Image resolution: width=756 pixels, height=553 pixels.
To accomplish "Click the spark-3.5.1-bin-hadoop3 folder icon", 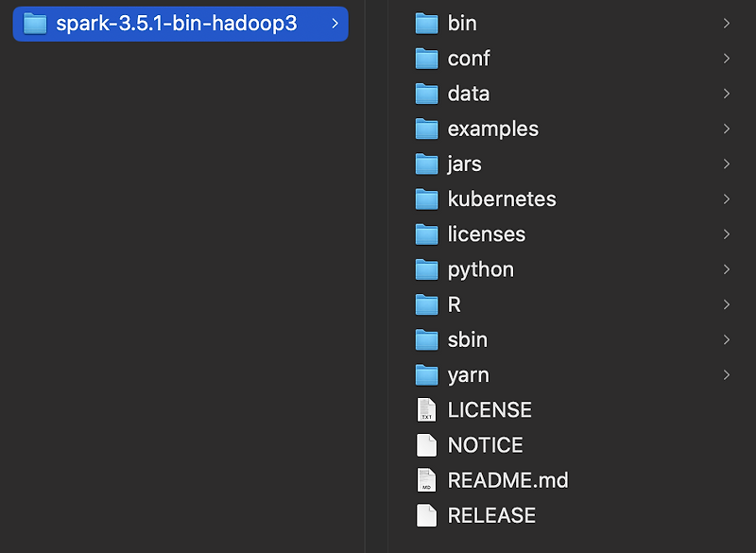I will point(35,24).
